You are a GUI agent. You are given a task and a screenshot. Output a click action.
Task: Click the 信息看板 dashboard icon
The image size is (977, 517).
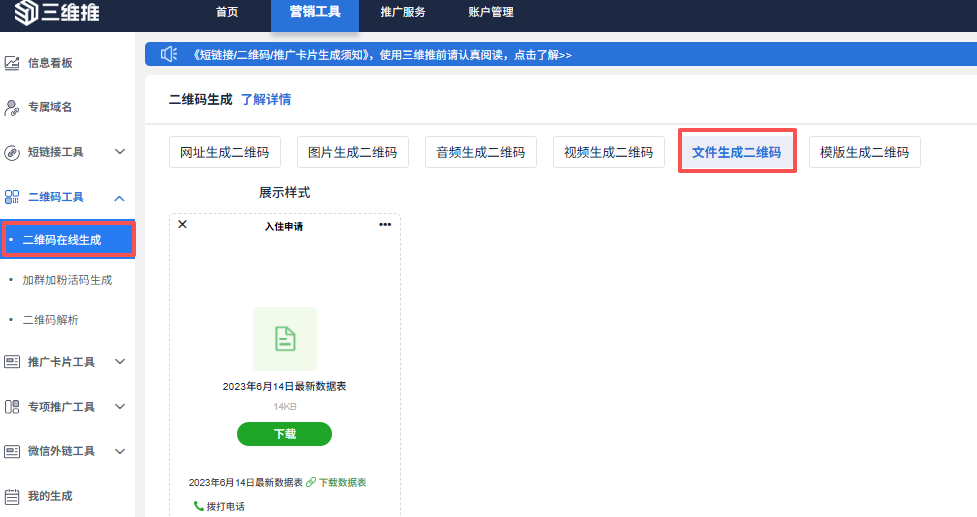click(x=13, y=63)
